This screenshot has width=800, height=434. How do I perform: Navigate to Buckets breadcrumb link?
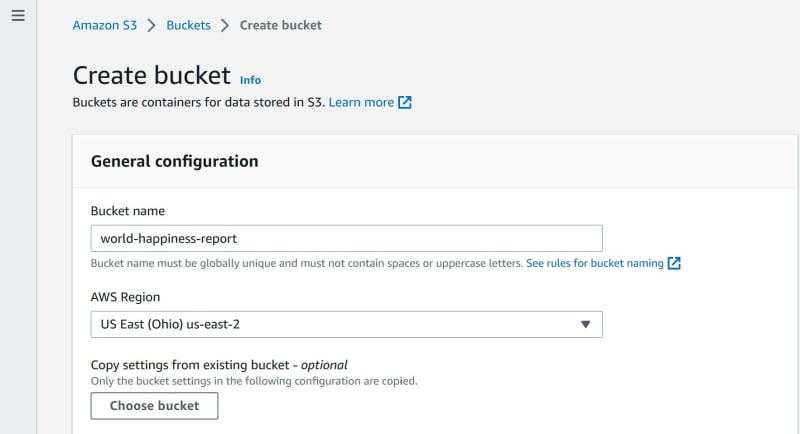(188, 25)
